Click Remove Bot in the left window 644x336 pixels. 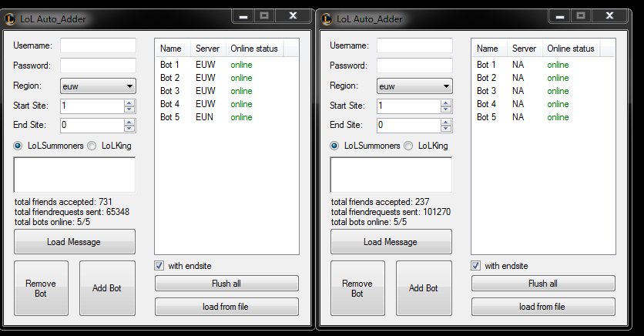[x=41, y=288]
